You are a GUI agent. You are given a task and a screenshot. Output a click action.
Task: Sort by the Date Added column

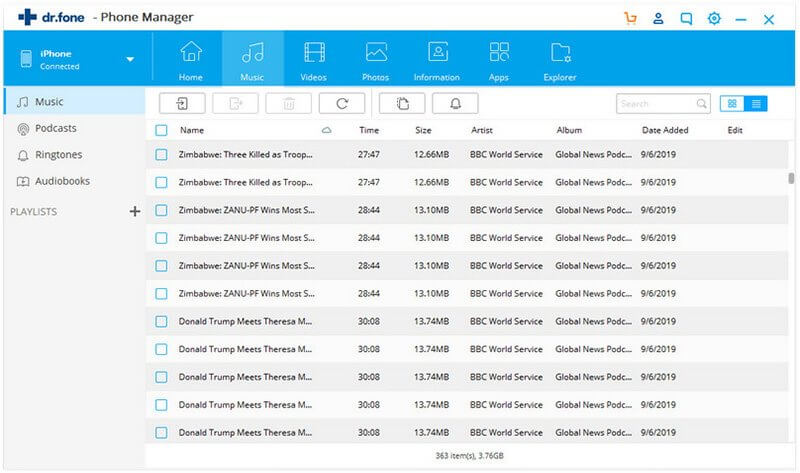click(665, 130)
